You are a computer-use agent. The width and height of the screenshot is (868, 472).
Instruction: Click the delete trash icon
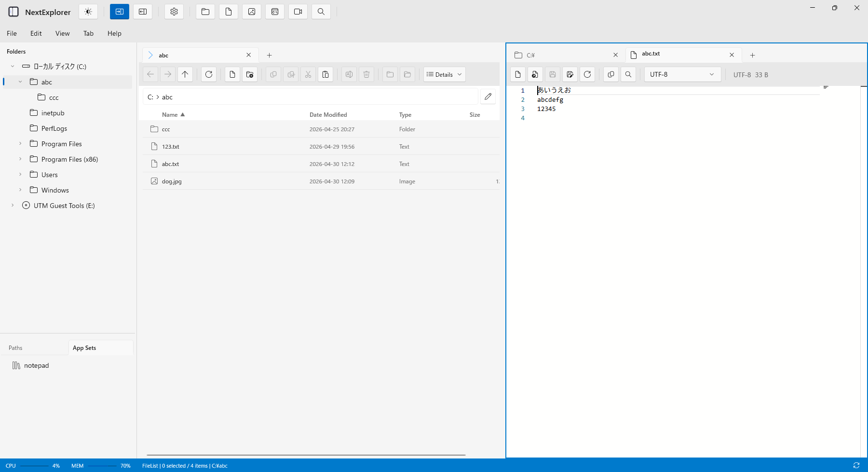(x=366, y=74)
